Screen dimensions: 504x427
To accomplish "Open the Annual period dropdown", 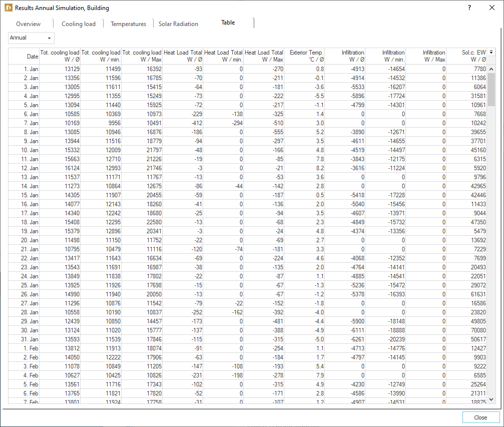I will tap(31, 38).
